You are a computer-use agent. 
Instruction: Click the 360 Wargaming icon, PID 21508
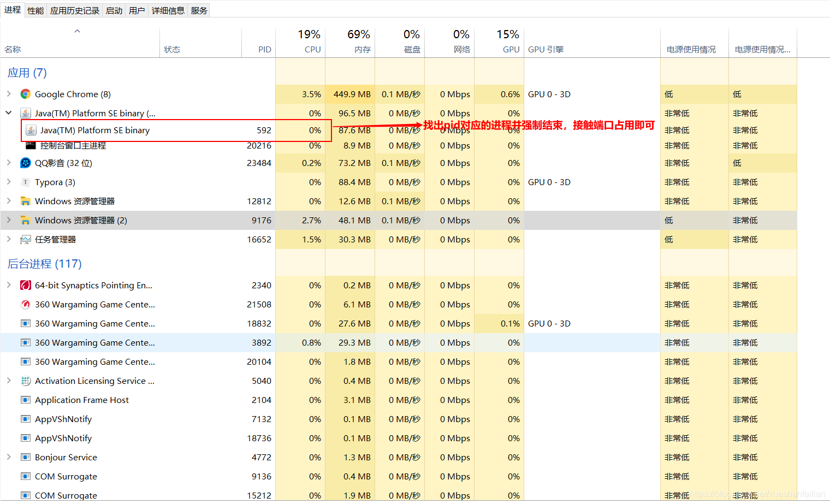click(x=25, y=304)
